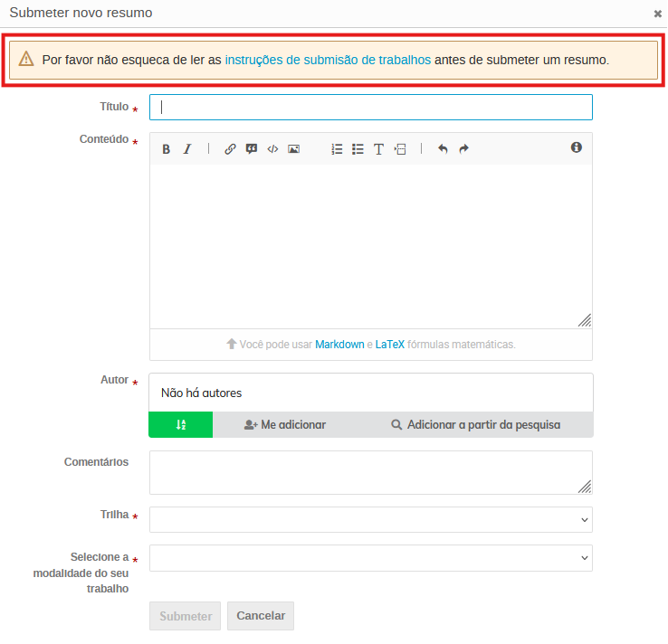
Task: Apply heading style with the T icon
Action: (x=378, y=149)
